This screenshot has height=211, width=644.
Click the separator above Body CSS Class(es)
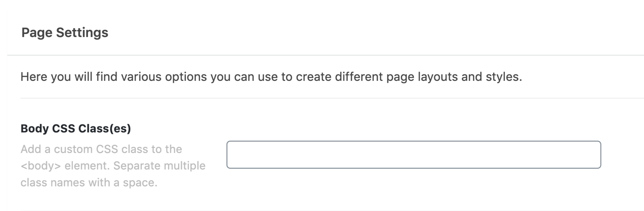[322, 98]
